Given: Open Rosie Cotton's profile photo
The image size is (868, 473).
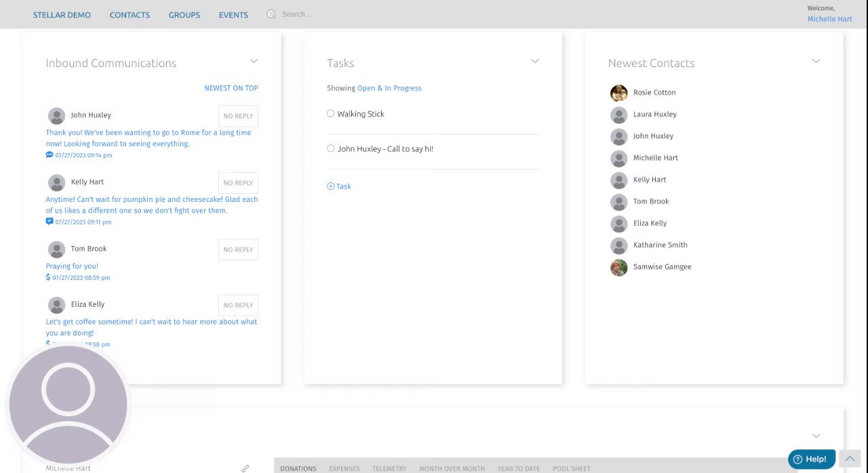Looking at the screenshot, I should [x=618, y=93].
